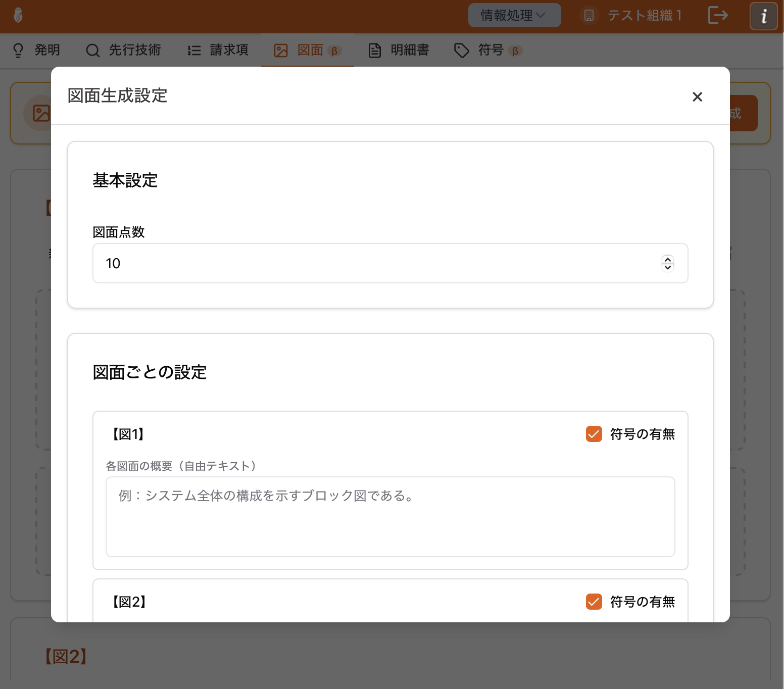The height and width of the screenshot is (689, 784).
Task: Click the app logo icon in header
Action: pyautogui.click(x=18, y=16)
